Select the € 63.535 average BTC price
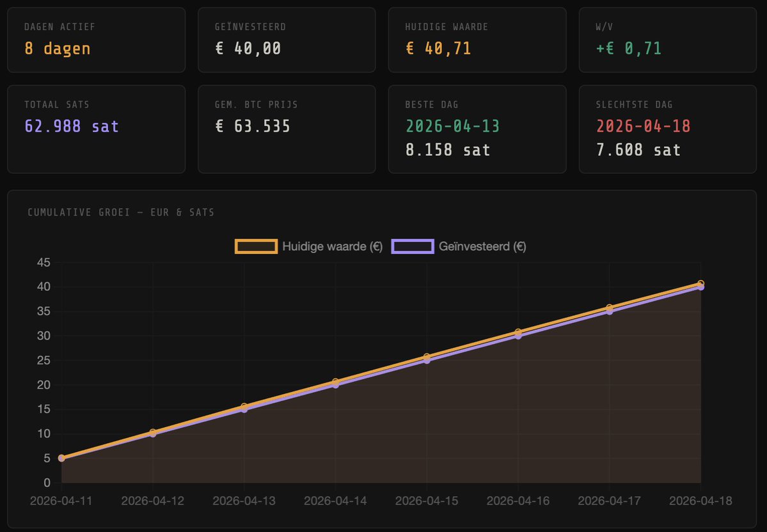Image resolution: width=767 pixels, height=532 pixels. (x=253, y=126)
